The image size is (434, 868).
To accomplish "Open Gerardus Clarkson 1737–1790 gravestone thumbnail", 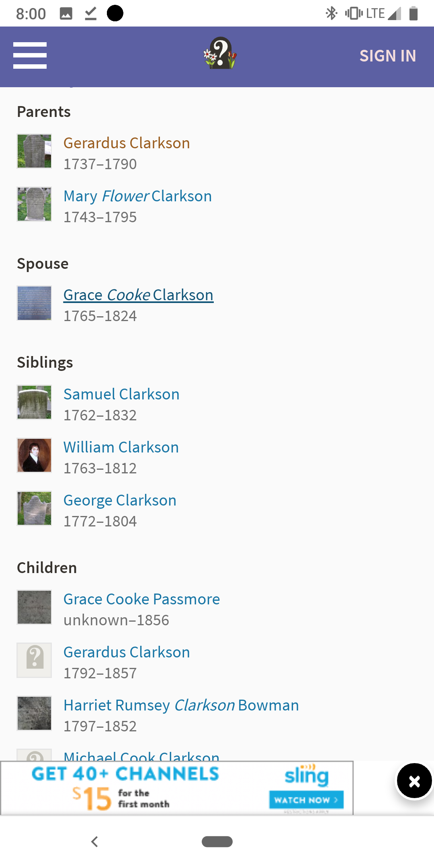I will click(x=34, y=151).
